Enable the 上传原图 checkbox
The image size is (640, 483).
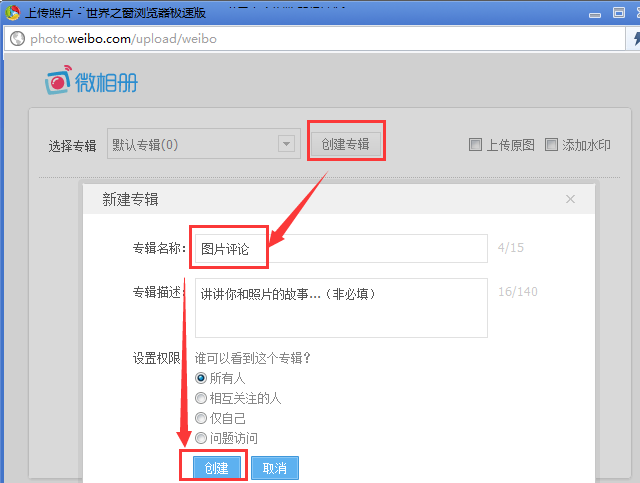[x=475, y=145]
